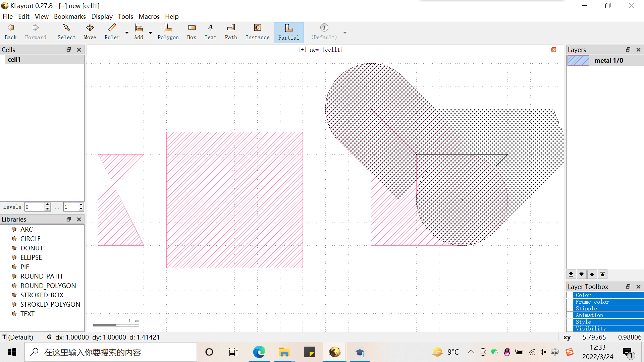Move layer to bottom with arrow button

[x=571, y=274]
